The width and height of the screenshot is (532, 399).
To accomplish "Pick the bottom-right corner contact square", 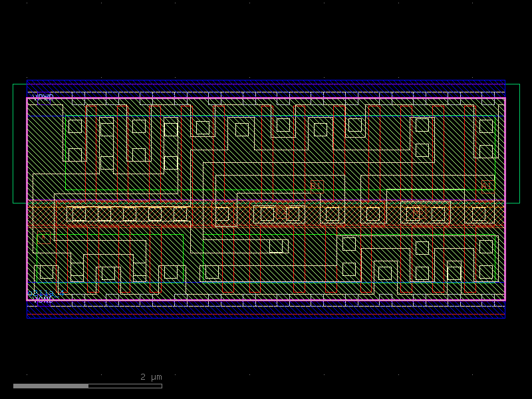I will point(486,272).
